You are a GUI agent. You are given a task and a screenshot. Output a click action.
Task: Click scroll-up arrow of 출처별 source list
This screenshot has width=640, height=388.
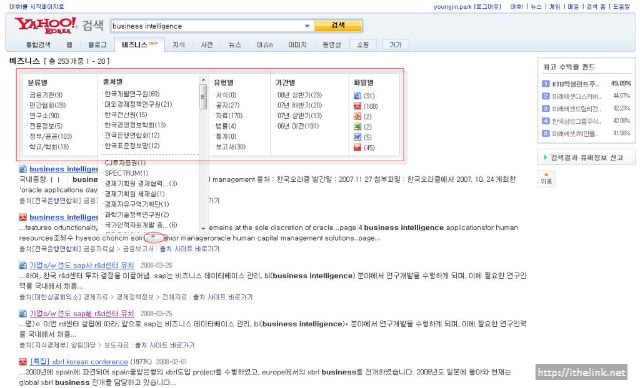pyautogui.click(x=203, y=80)
